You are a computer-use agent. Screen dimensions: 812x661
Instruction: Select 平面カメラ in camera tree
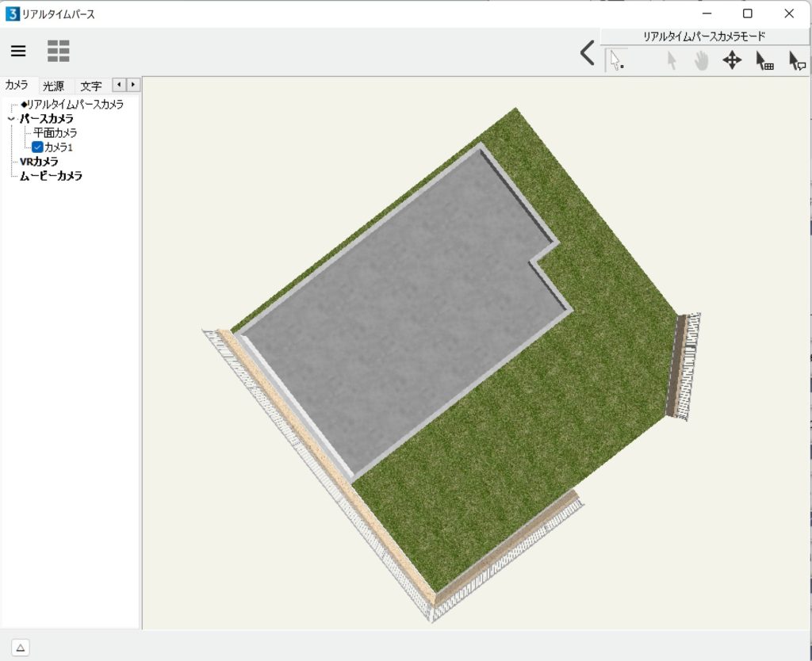(55, 133)
